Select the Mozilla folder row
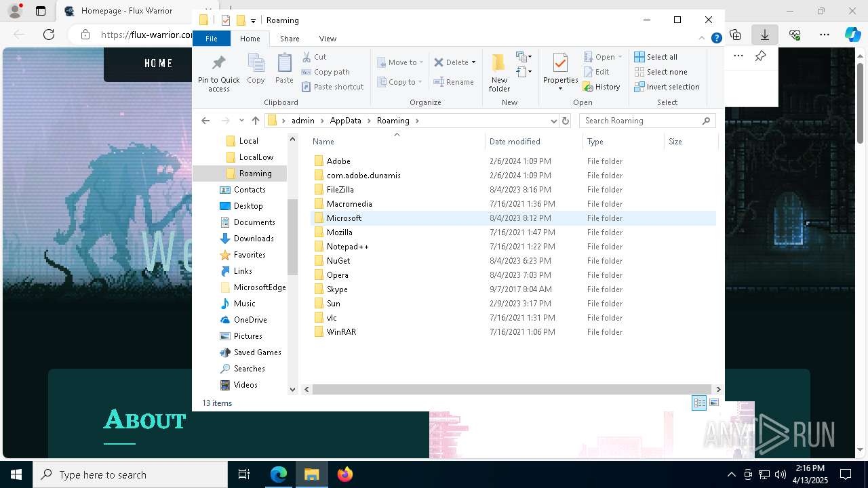Viewport: 868px width, 488px height. 513,232
